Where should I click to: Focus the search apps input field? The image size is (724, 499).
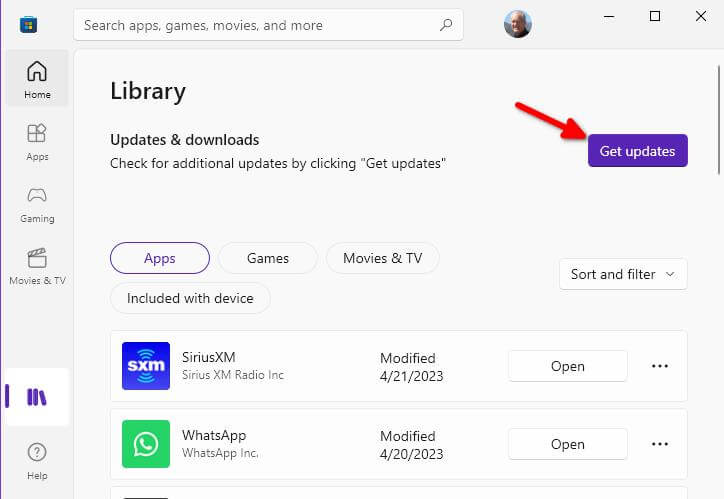(268, 25)
